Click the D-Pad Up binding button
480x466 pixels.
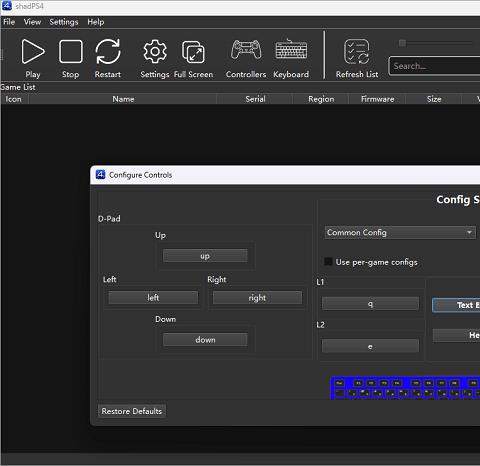[205, 256]
